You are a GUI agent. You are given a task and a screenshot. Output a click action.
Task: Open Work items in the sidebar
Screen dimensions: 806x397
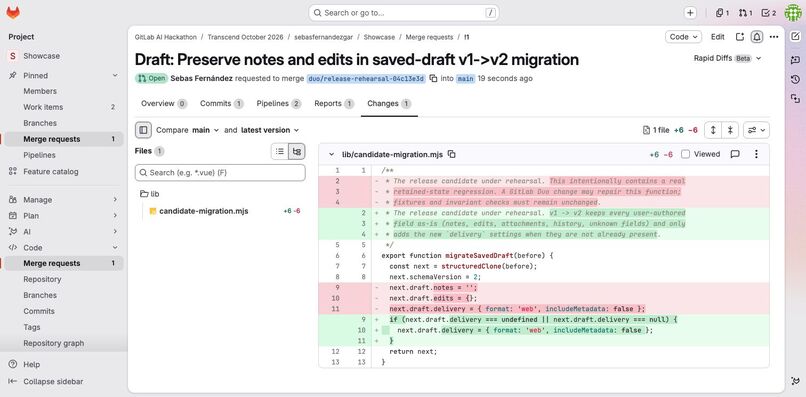(64, 107)
